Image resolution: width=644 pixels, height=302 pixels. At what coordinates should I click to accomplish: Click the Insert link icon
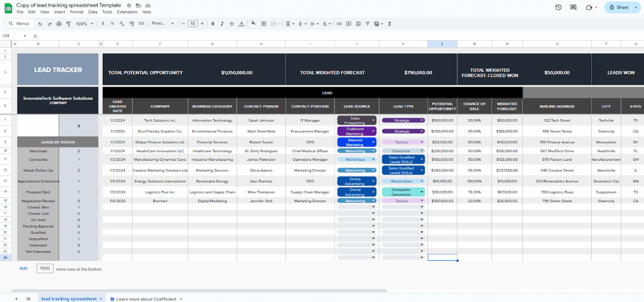[339, 23]
